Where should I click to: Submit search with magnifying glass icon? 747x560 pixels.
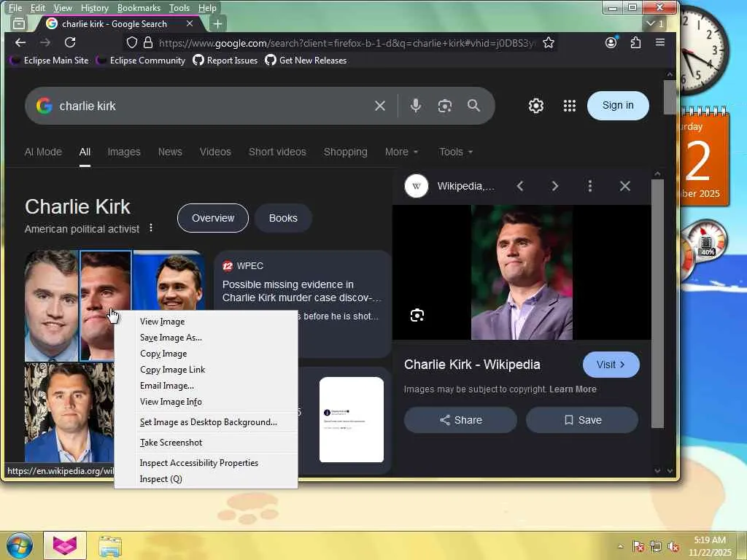coord(473,106)
